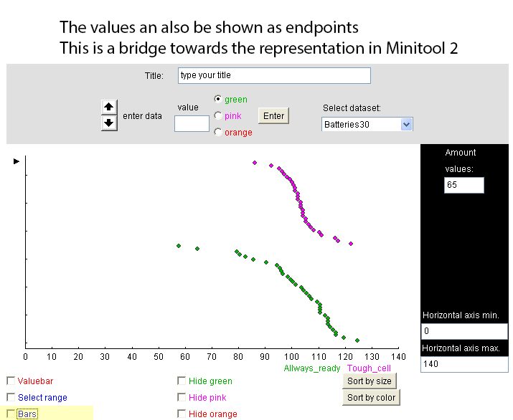The image size is (513, 420).
Task: Select the pink radio button
Action: tap(218, 115)
